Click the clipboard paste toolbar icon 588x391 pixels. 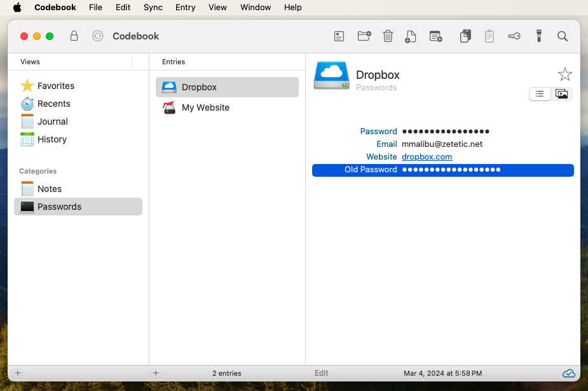(x=489, y=36)
